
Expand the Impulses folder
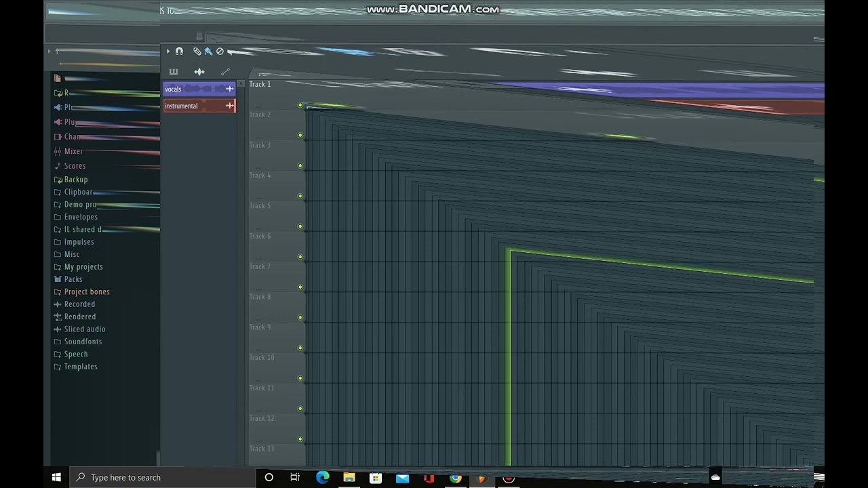coord(74,242)
